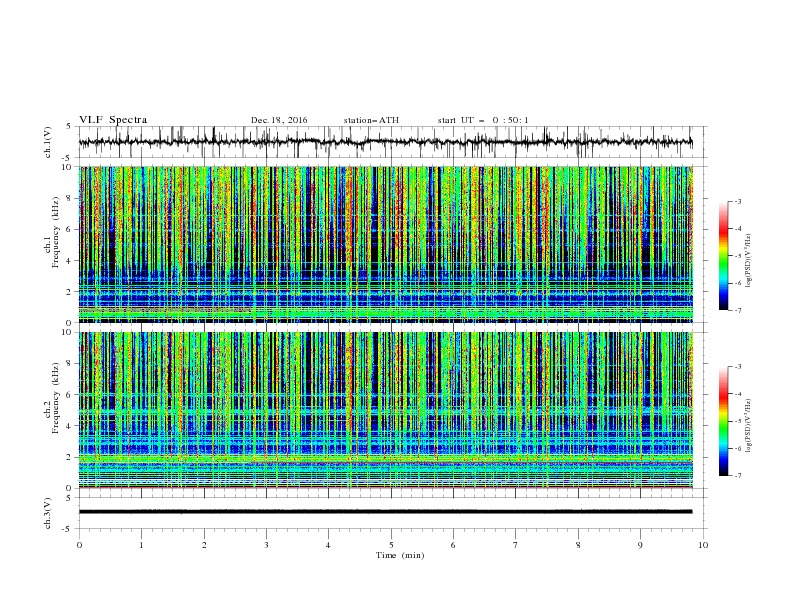This screenshot has width=792, height=612.
Task: Click the "-7" tick on the ch.2 colorbar
Action: click(x=738, y=476)
